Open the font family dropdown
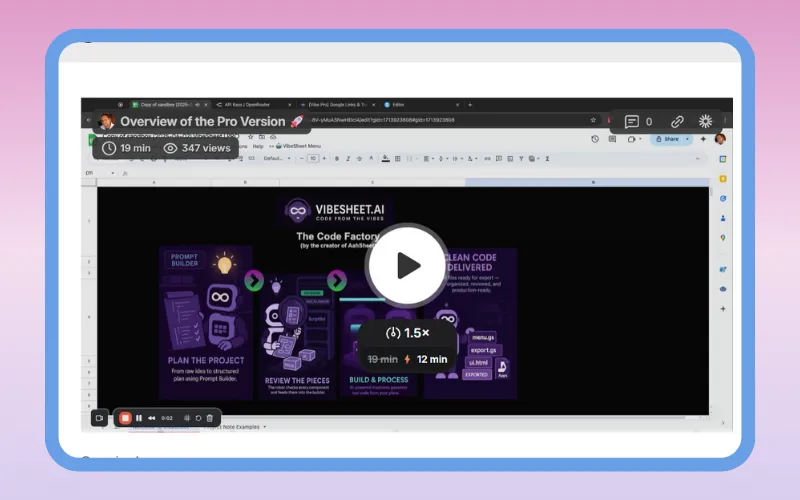This screenshot has width=800, height=500. pos(277,159)
